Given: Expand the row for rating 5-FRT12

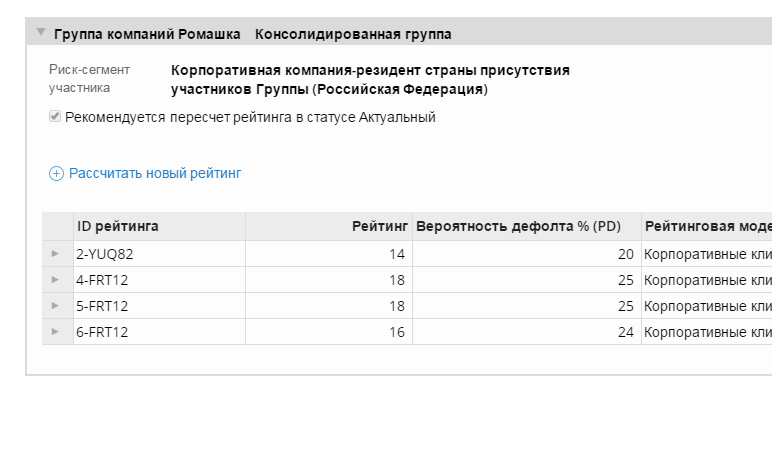Looking at the screenshot, I should [55, 306].
